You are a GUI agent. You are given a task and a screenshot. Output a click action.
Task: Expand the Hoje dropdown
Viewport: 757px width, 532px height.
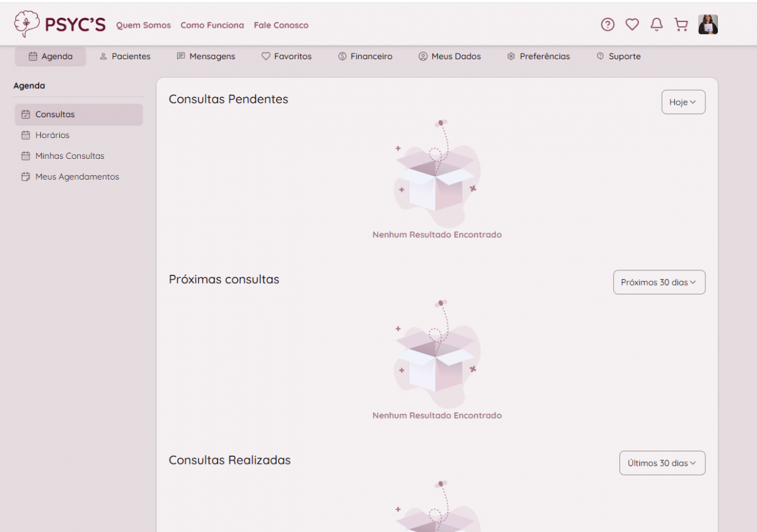(x=683, y=102)
